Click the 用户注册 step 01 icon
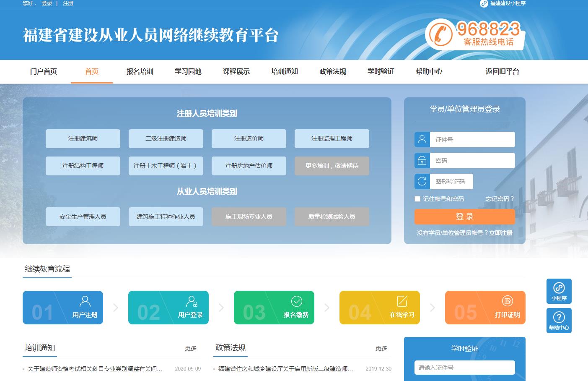The height and width of the screenshot is (381, 588). coord(85,301)
